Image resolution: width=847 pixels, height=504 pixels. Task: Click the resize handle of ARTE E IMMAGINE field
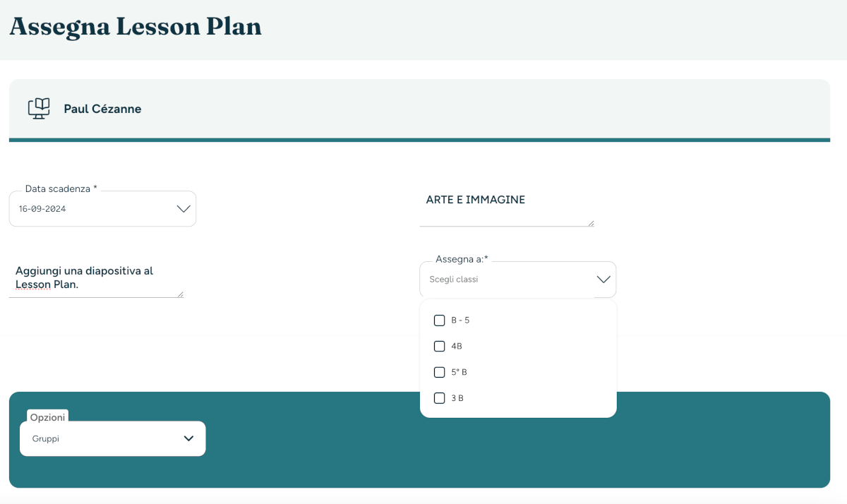click(x=591, y=223)
